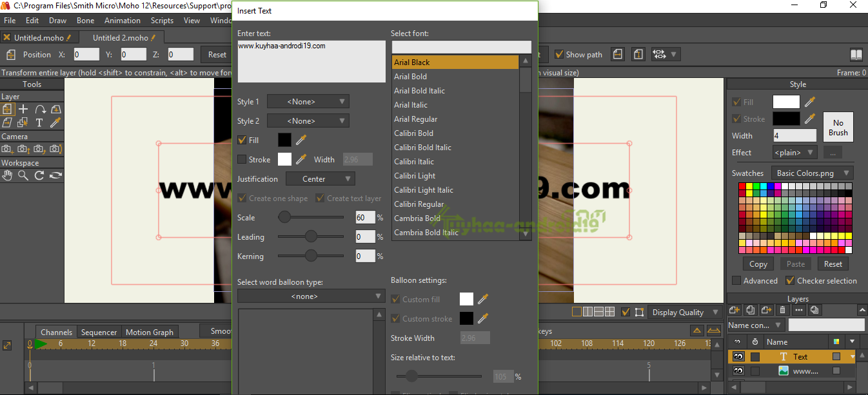Click eyedropper next to balloon Custom fill

[x=483, y=299]
